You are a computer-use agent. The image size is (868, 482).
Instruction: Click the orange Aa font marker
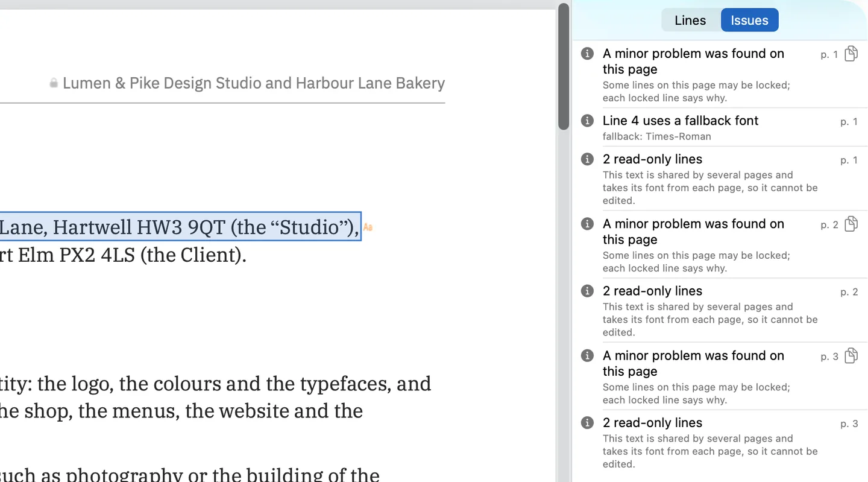pos(368,227)
